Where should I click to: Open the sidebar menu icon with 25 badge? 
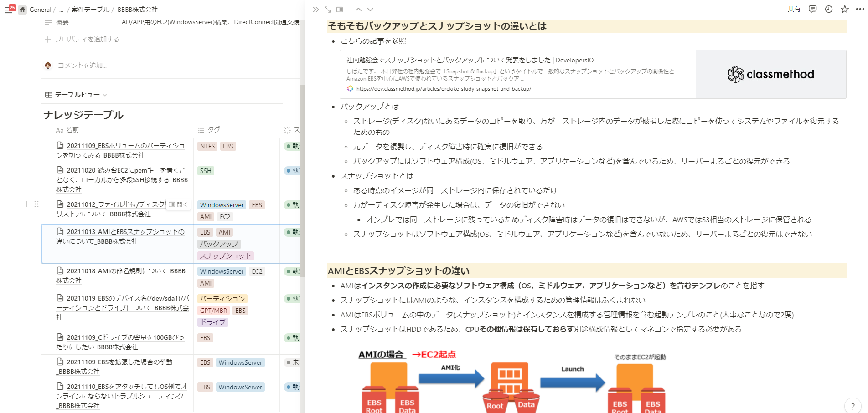(10, 9)
